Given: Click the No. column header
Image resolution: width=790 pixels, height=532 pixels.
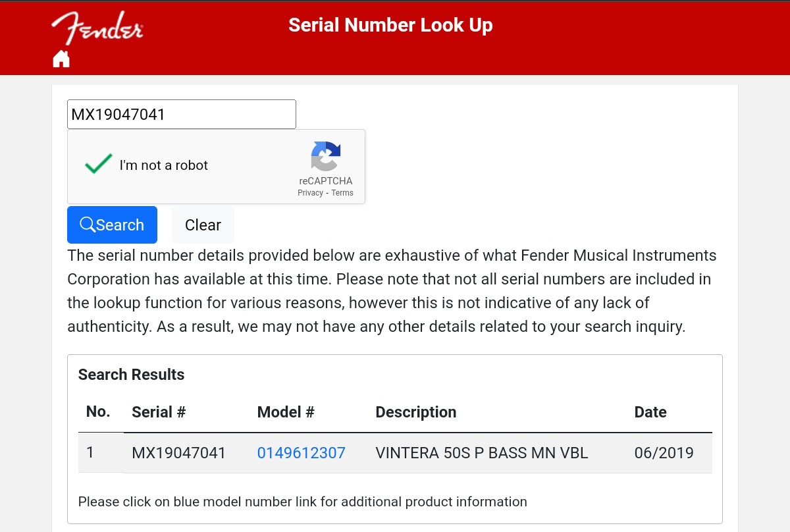Looking at the screenshot, I should coord(98,412).
